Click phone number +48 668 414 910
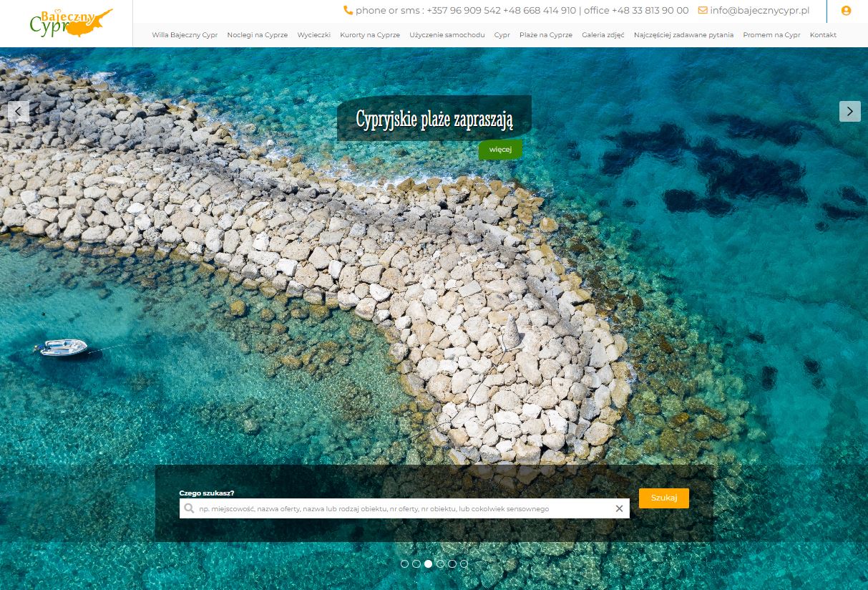Image resolution: width=868 pixels, height=590 pixels. 540,10
